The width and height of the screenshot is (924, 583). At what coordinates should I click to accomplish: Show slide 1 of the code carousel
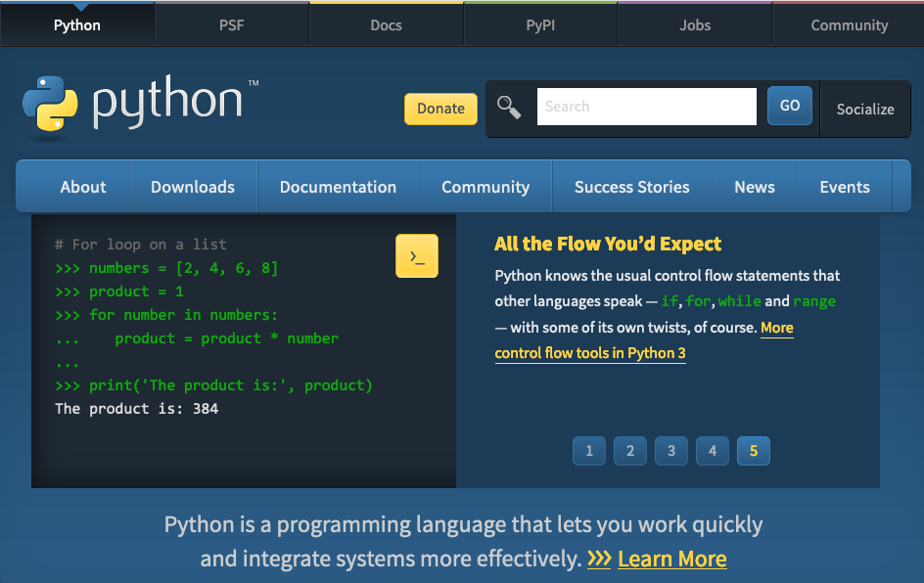click(x=589, y=451)
